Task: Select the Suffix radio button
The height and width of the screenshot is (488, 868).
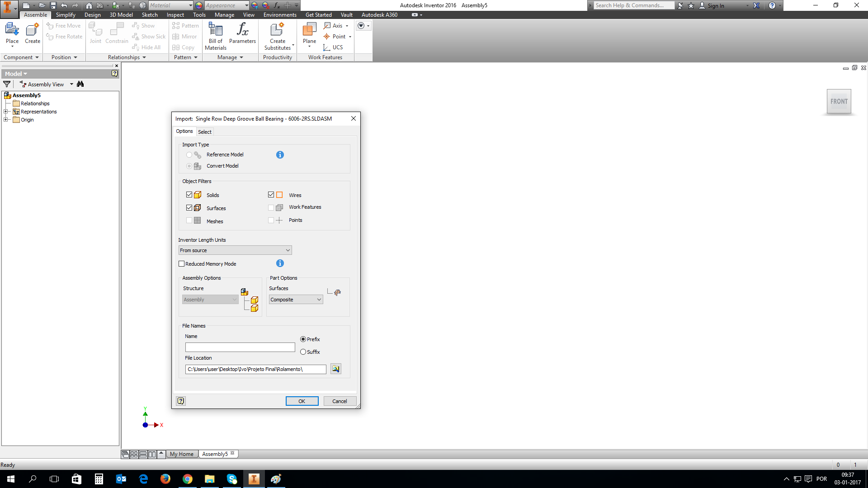Action: (303, 352)
